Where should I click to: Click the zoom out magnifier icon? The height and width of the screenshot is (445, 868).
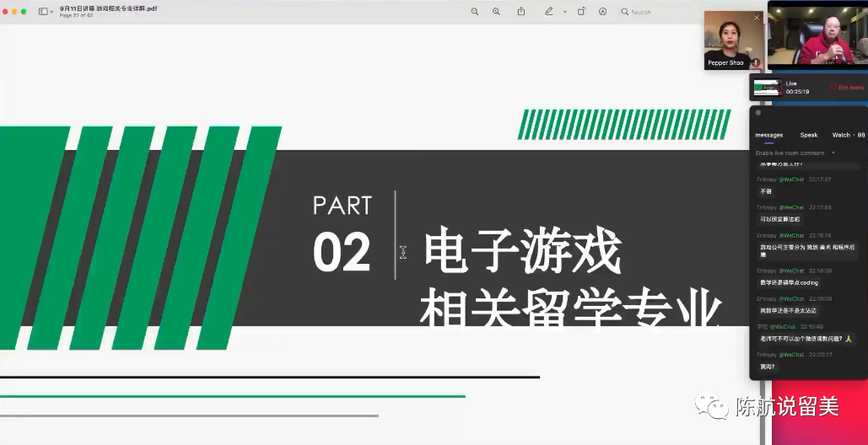pos(475,12)
